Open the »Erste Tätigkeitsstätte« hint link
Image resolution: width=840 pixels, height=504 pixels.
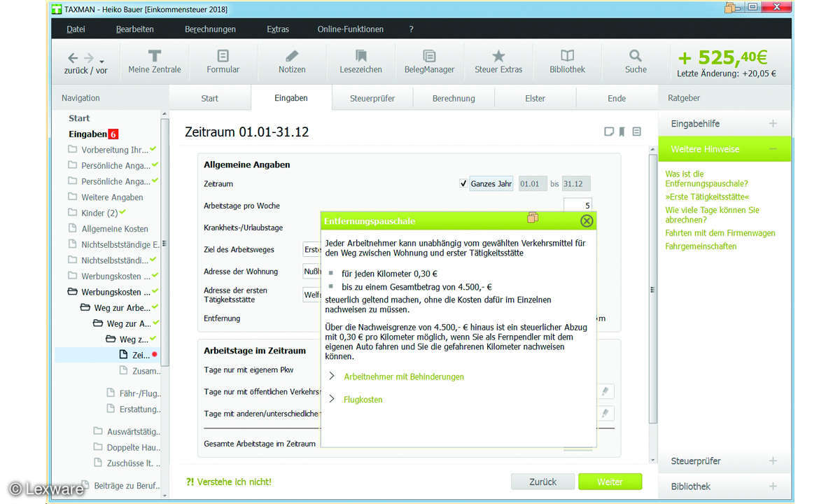click(x=707, y=197)
